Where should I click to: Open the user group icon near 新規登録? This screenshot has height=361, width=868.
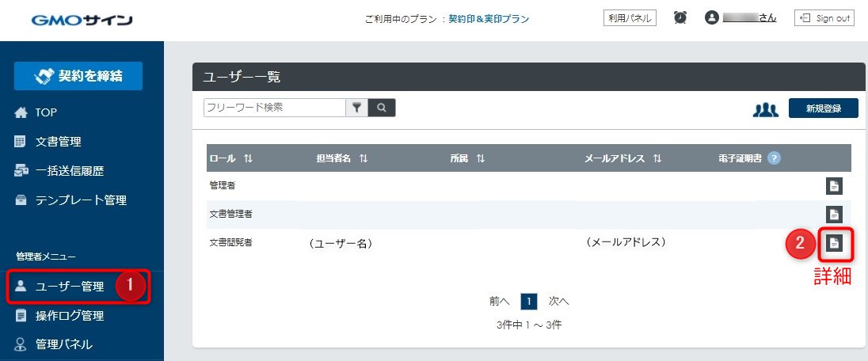(x=765, y=109)
